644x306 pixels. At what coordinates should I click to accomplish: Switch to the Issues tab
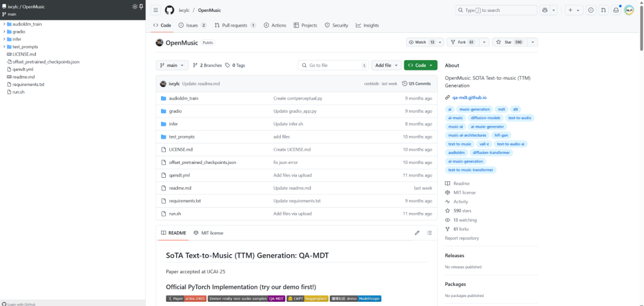click(193, 25)
